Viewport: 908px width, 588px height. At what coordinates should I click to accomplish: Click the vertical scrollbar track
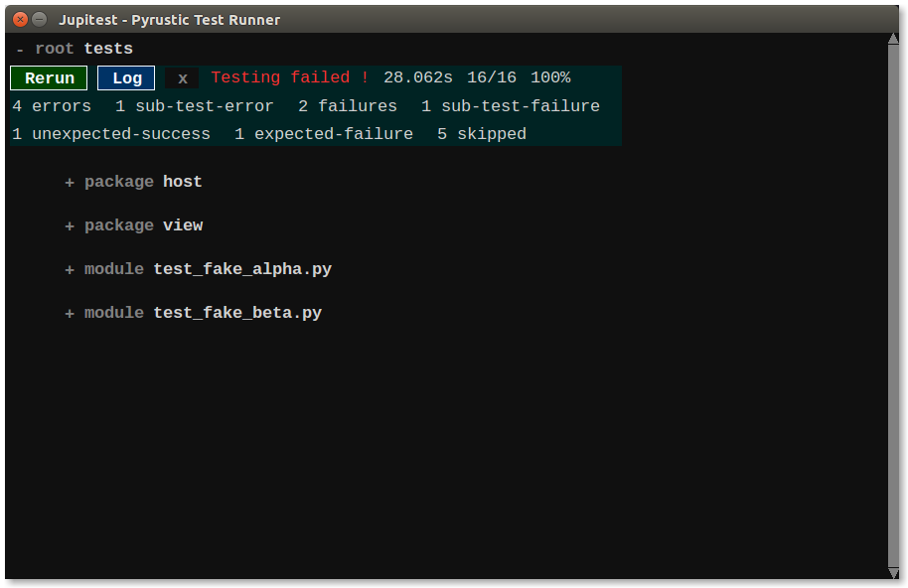click(x=892, y=298)
